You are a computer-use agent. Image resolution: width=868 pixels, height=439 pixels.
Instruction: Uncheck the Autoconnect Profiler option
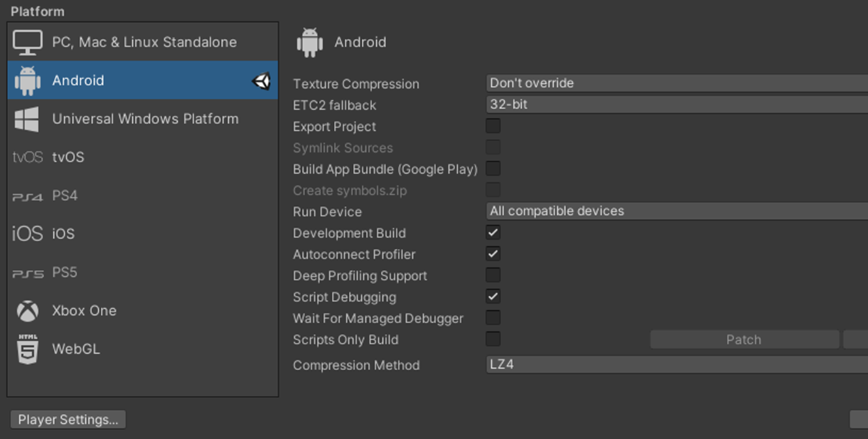click(493, 254)
